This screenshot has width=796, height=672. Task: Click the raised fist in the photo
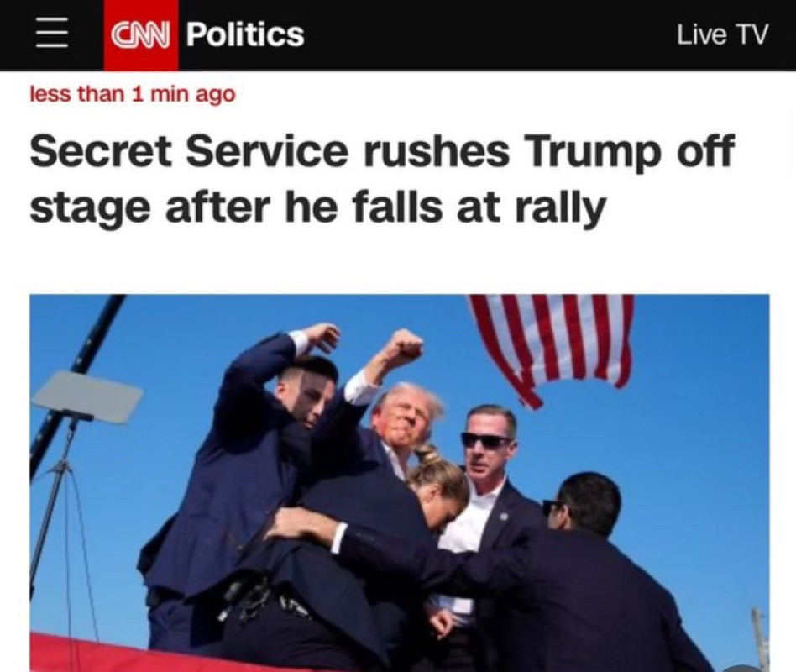pyautogui.click(x=404, y=346)
